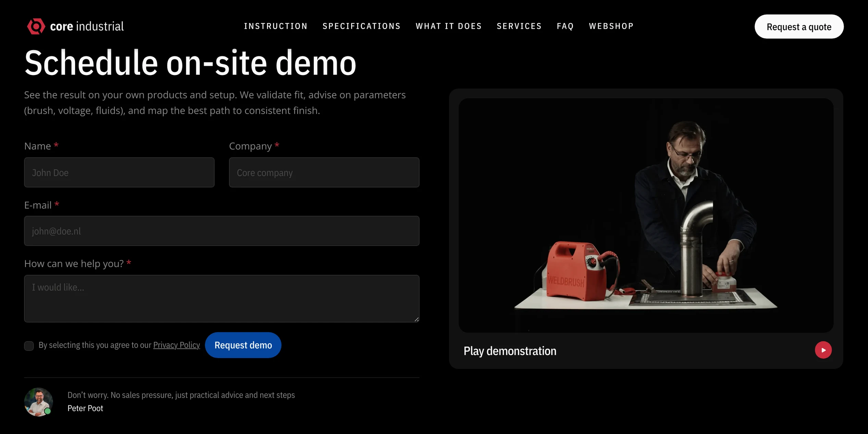Open the Privacy Policy link
The height and width of the screenshot is (434, 868).
[x=176, y=345]
